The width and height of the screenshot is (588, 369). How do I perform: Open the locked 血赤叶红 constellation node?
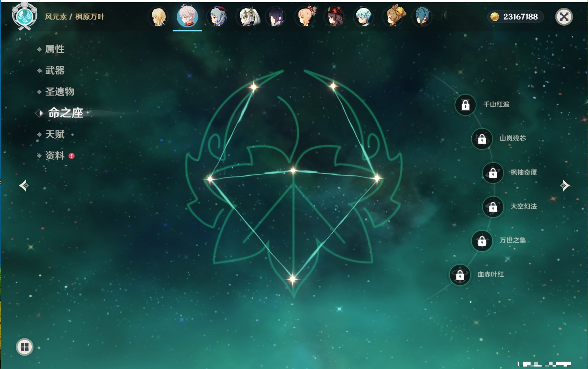pyautogui.click(x=460, y=275)
